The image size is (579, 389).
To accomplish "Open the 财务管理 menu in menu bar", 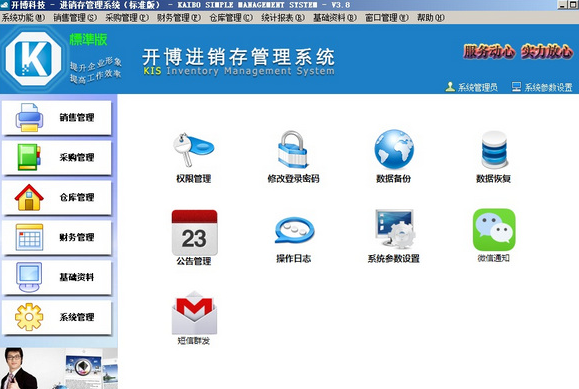I will click(x=179, y=17).
